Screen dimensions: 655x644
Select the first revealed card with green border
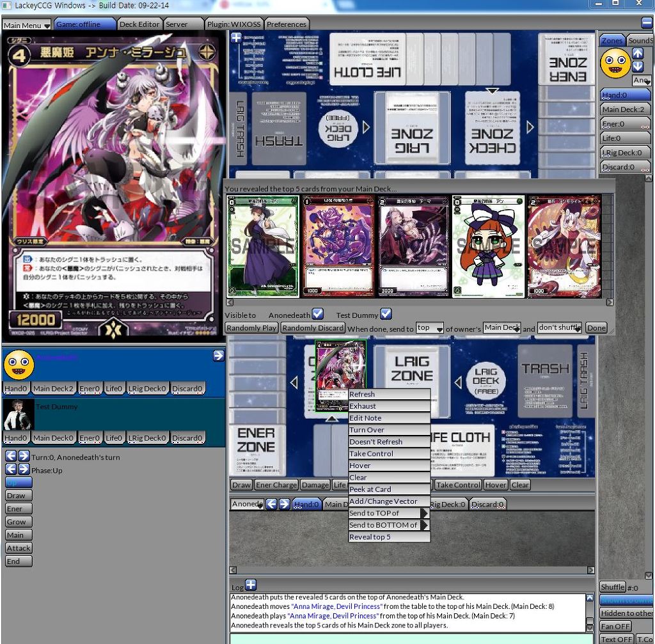pyautogui.click(x=263, y=246)
